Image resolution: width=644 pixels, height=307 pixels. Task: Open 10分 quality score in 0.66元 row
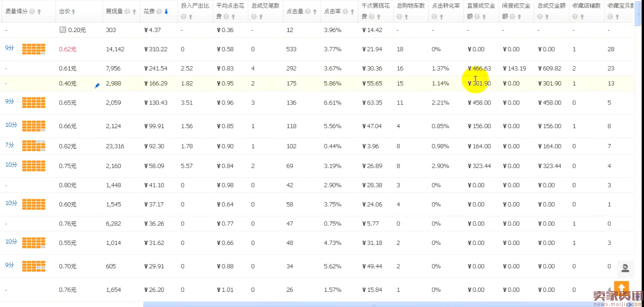11,125
